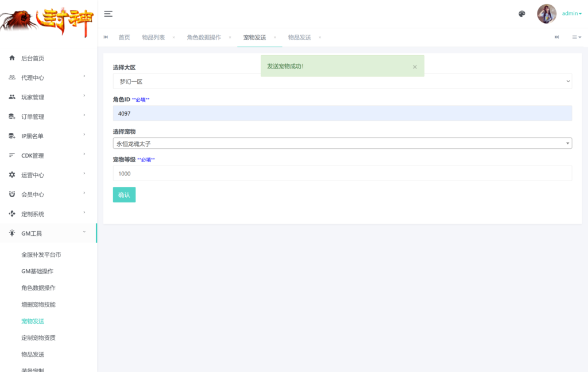Viewport: 588px width, 372px height.
Task: Click the 会员中心 magnet icon
Action: pyautogui.click(x=12, y=194)
